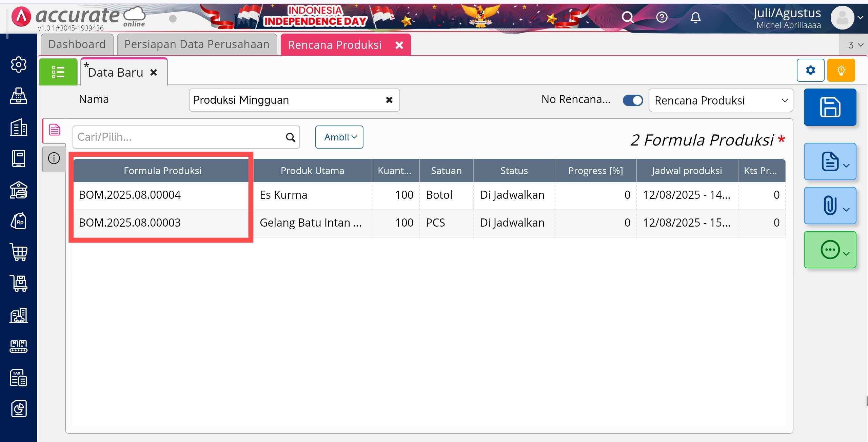
Task: Open the info tab icon on left panel
Action: [x=54, y=158]
